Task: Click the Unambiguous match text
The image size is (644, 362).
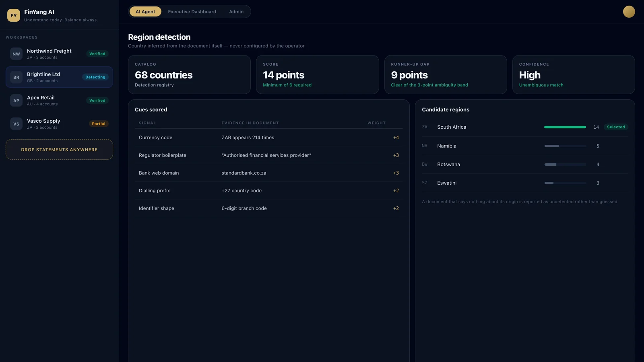Action: 541,85
